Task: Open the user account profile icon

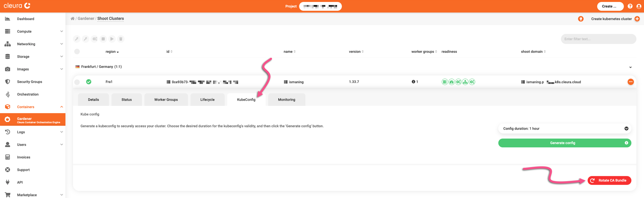Action: pyautogui.click(x=639, y=6)
